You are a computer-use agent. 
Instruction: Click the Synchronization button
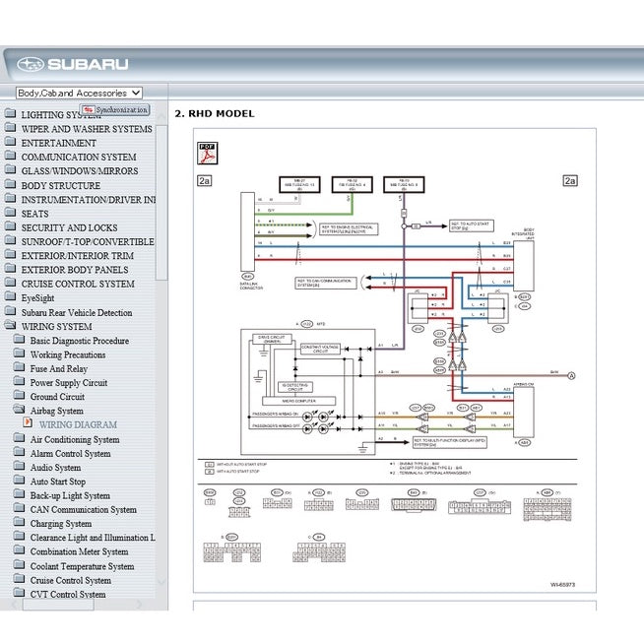click(x=114, y=110)
